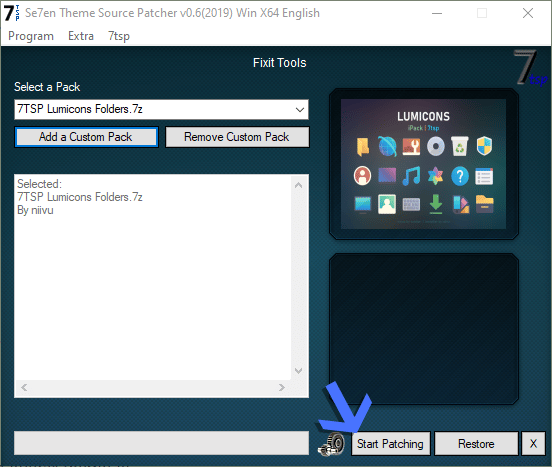The image size is (552, 467).
Task: Click the horizontal scroll left arrow
Action: click(x=24, y=387)
